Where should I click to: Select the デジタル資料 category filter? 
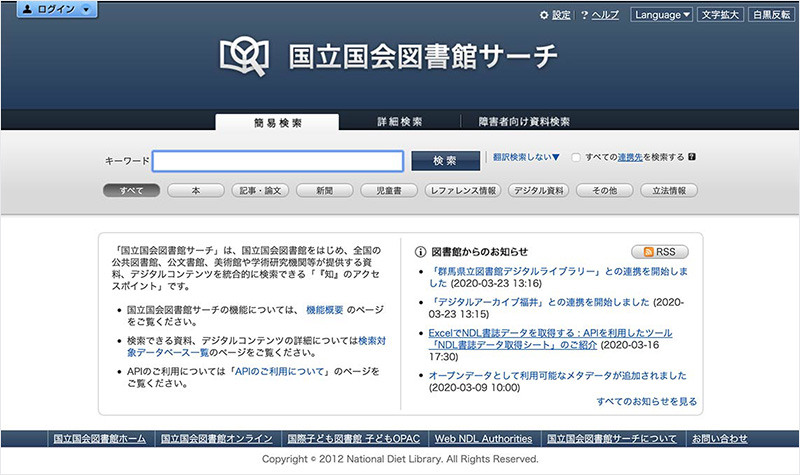(538, 191)
